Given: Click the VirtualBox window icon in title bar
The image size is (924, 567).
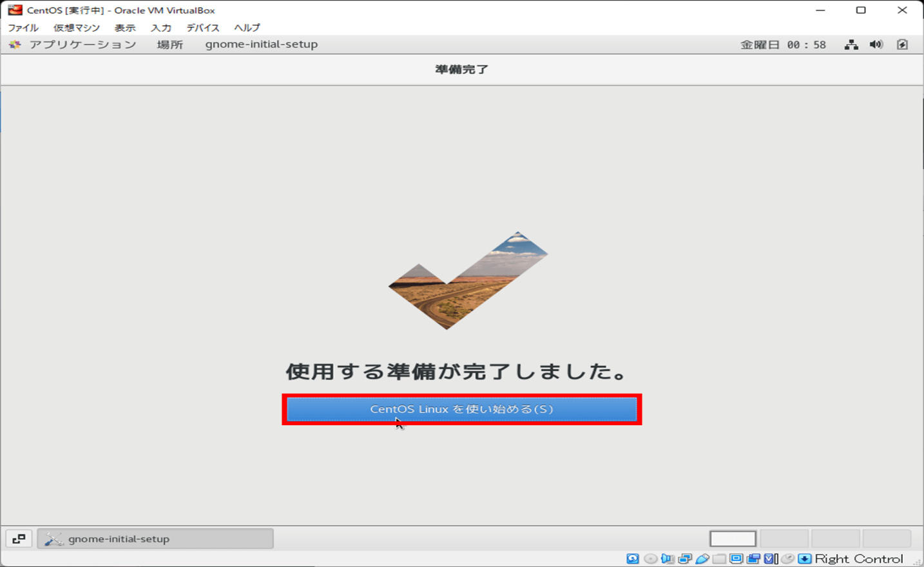Looking at the screenshot, I should 15,10.
